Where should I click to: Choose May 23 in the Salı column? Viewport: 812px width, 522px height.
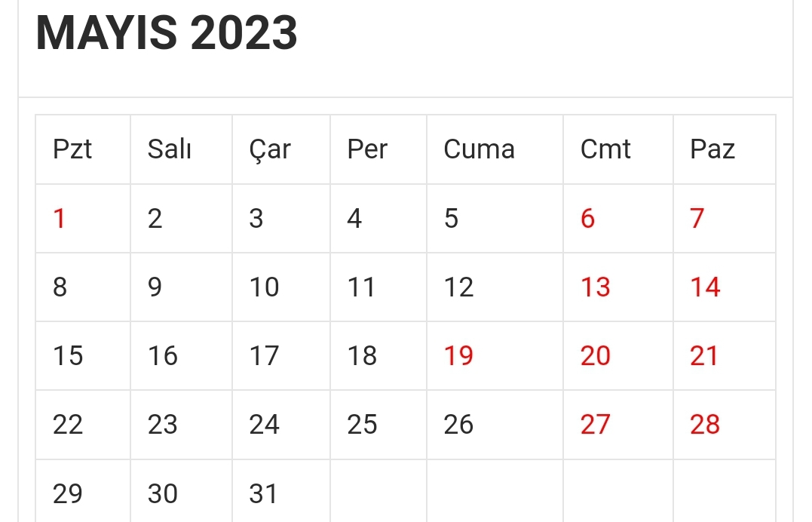[x=162, y=425]
